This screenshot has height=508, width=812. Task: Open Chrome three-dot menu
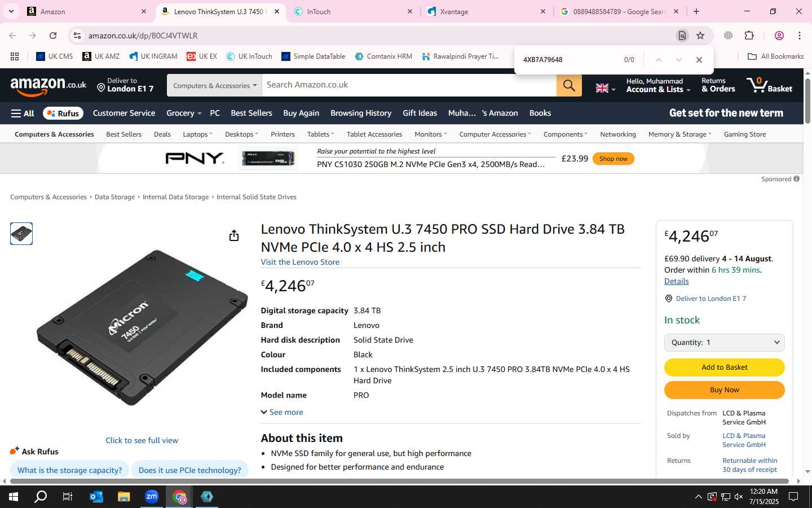pyautogui.click(x=800, y=36)
